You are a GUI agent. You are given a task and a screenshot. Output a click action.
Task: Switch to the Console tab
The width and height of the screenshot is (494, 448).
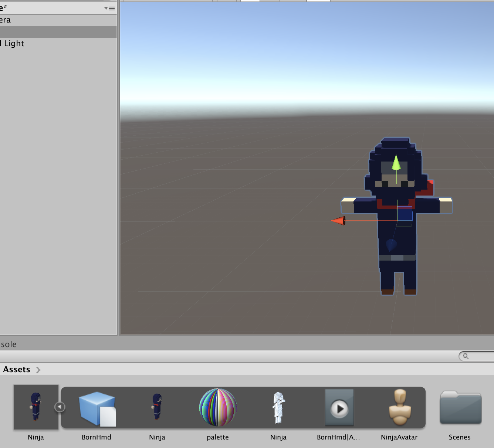click(x=8, y=344)
